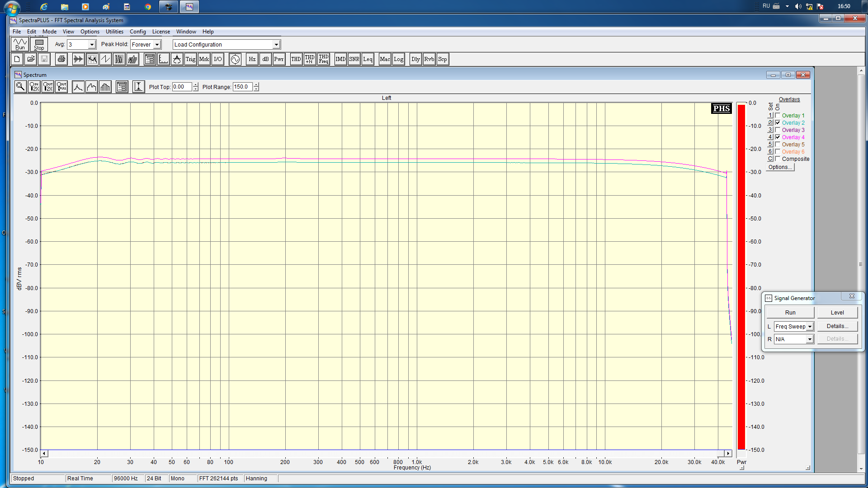Click the dB toolbar button
This screenshot has width=868, height=488.
(265, 59)
